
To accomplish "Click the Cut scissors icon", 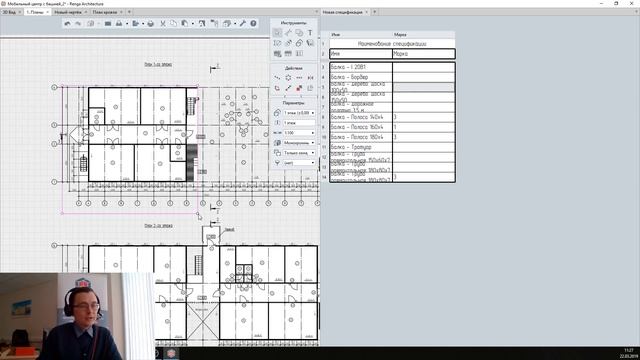I will [x=162, y=24].
